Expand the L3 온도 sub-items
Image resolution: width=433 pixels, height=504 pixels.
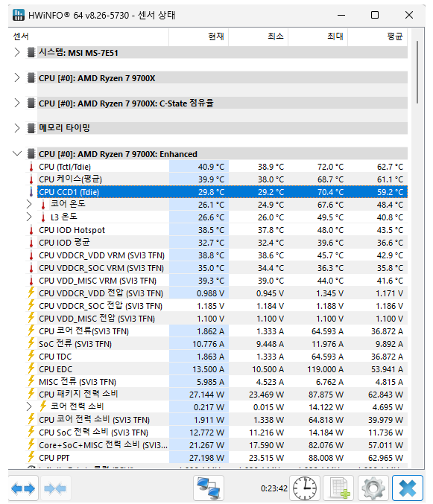29,217
